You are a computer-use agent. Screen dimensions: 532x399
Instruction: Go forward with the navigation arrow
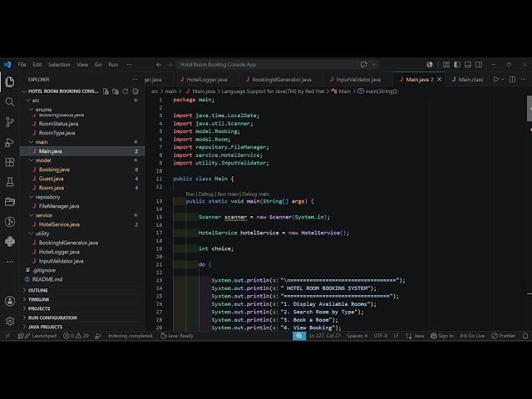pyautogui.click(x=170, y=65)
